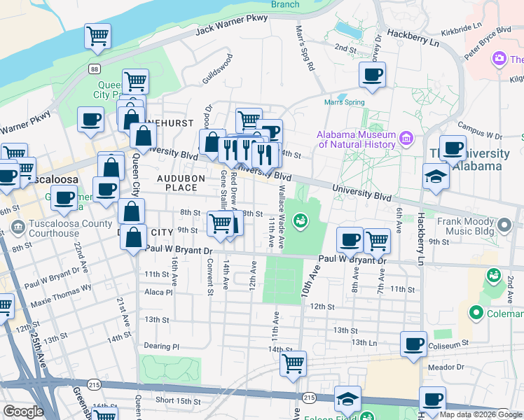This screenshot has width=524, height=420.
Task: Click the Guildswood street label
Action: pos(217,69)
